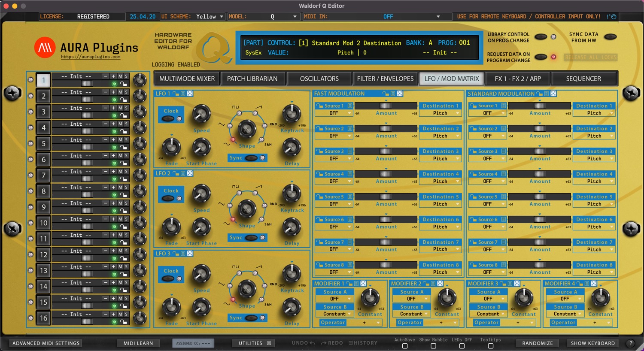Open the Filter / Envelopes tab
The height and width of the screenshot is (351, 644).
[x=385, y=79]
